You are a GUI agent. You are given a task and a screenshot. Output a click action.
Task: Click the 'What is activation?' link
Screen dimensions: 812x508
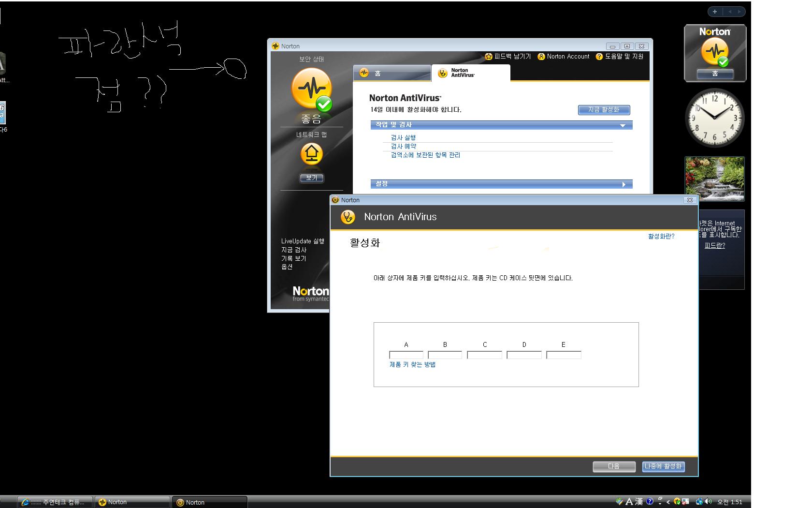click(661, 237)
